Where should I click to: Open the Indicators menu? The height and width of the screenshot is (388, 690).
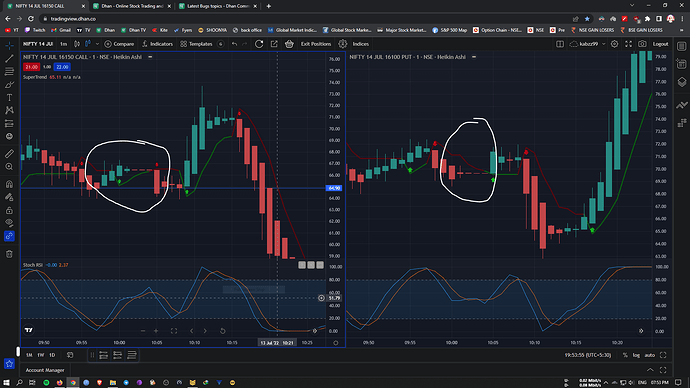(x=157, y=44)
